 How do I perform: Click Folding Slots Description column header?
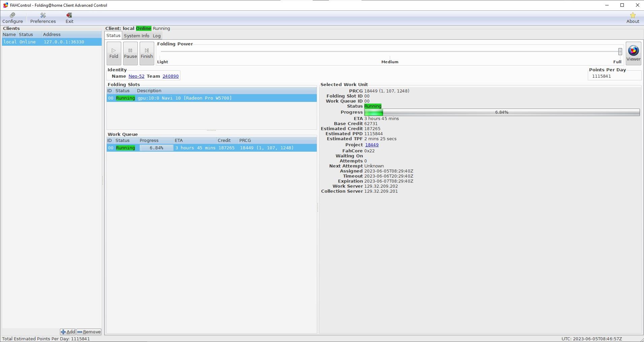226,91
